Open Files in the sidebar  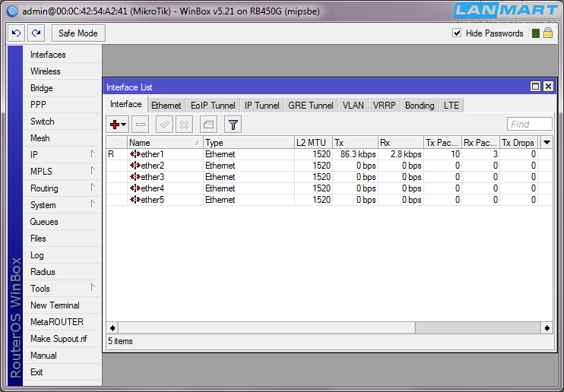pyautogui.click(x=62, y=239)
